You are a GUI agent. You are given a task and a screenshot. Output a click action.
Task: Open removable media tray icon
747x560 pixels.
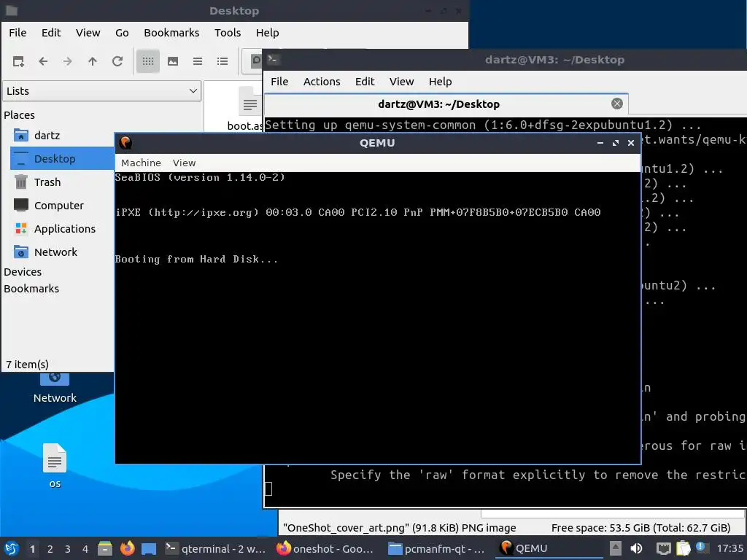(616, 548)
